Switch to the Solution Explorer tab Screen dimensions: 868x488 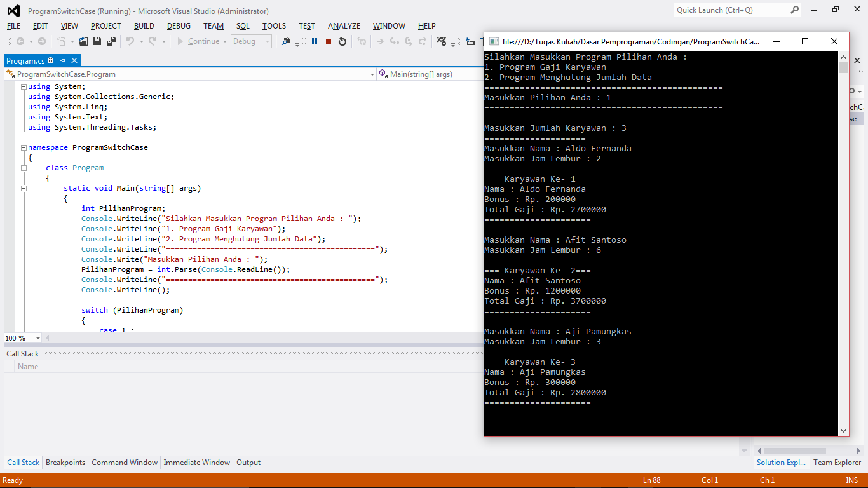pos(781,463)
